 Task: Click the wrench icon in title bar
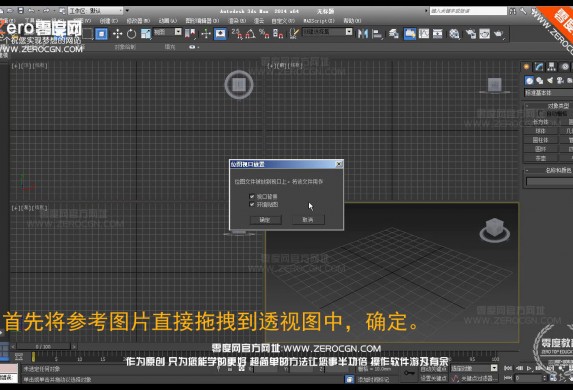coord(523,11)
